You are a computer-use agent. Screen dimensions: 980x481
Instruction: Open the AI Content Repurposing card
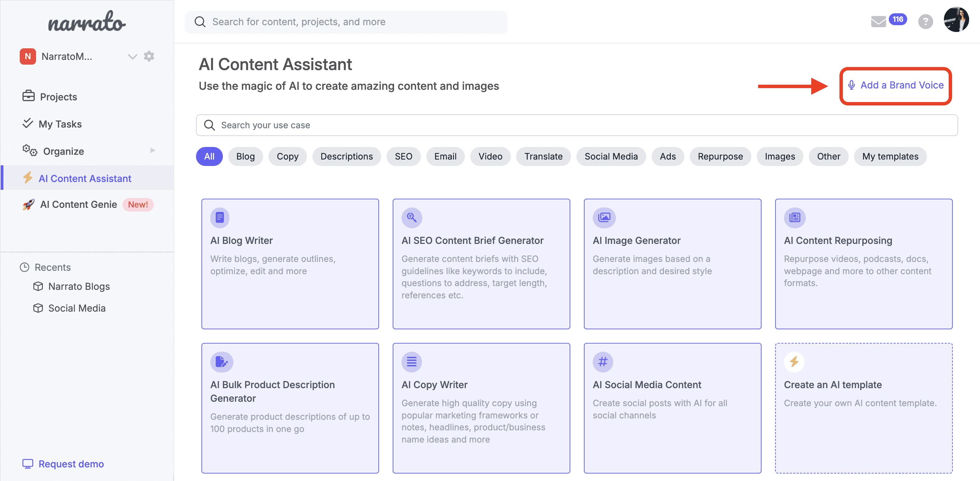(x=864, y=264)
